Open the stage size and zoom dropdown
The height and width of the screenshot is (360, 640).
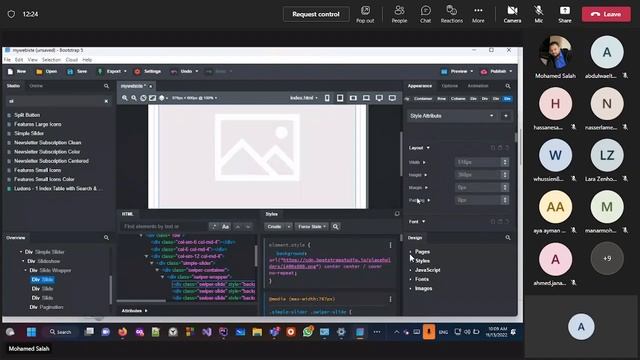(x=194, y=98)
